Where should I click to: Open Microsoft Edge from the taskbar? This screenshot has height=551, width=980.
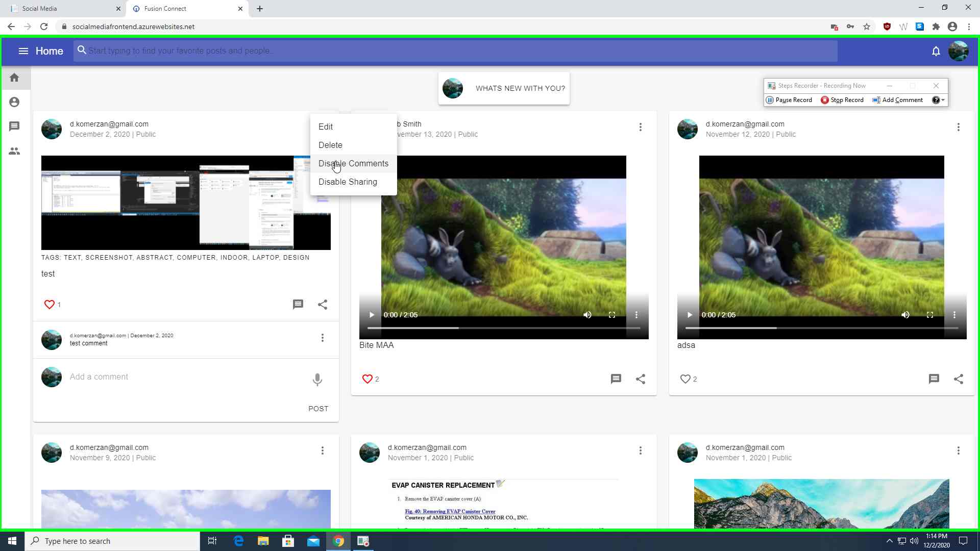pos(238,541)
